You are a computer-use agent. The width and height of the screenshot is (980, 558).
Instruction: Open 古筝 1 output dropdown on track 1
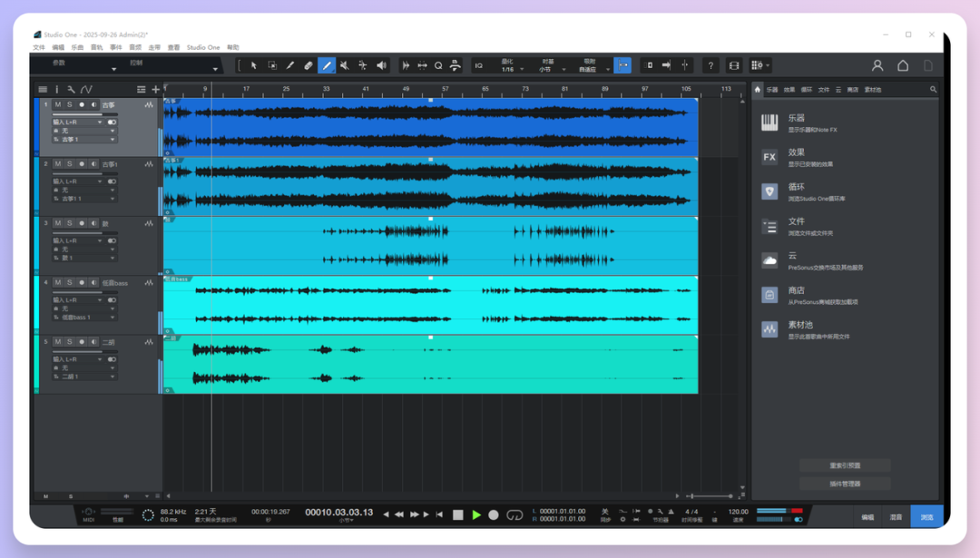pyautogui.click(x=83, y=140)
